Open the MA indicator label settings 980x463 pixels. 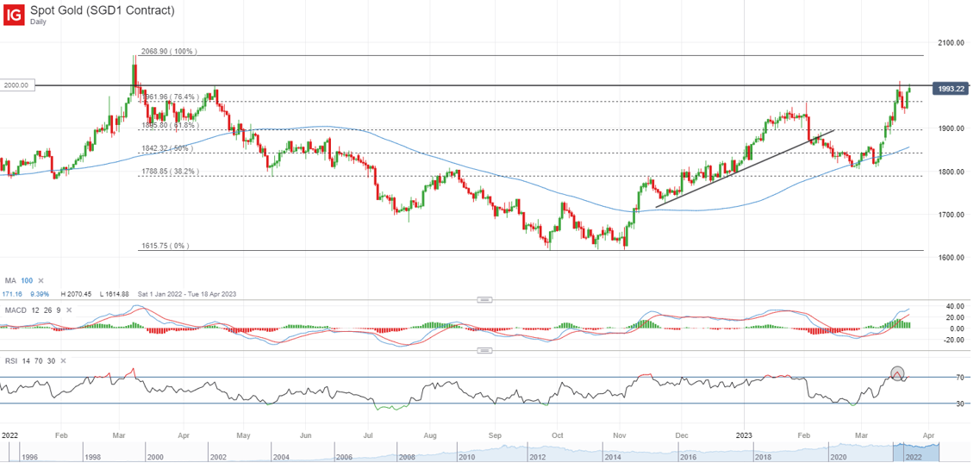pyautogui.click(x=10, y=281)
